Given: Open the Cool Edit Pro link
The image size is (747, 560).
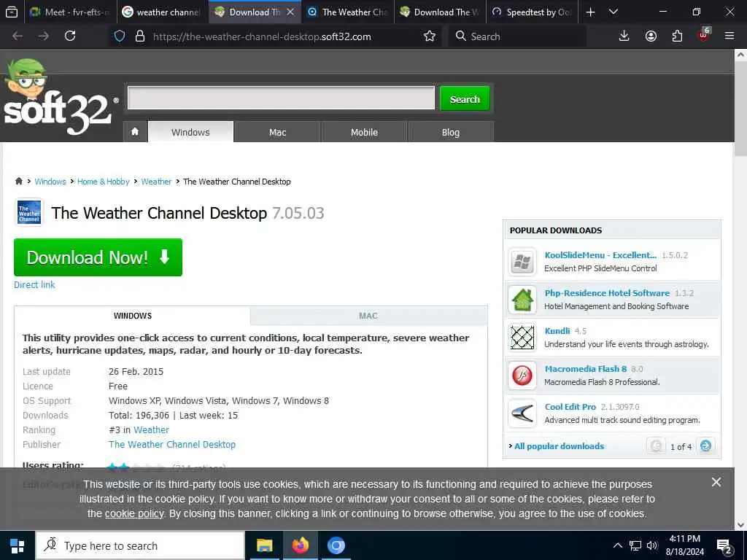Looking at the screenshot, I should tap(570, 407).
